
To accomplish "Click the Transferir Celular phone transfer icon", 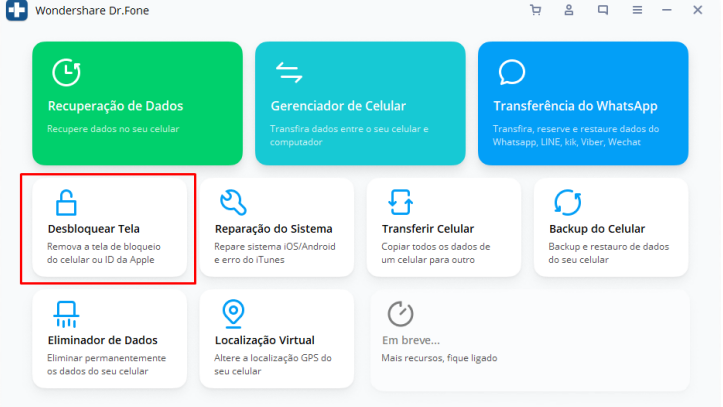I will tap(400, 202).
